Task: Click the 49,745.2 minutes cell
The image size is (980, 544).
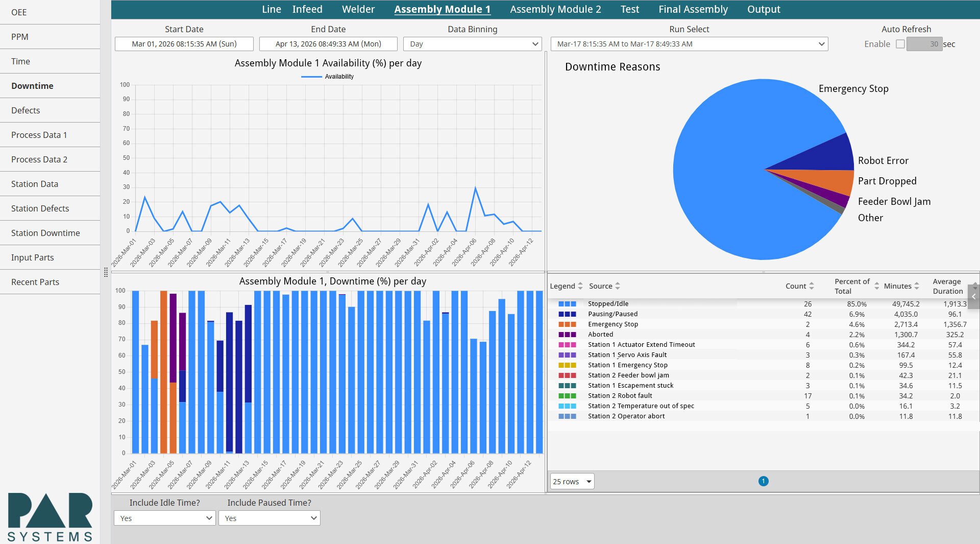Action: (905, 304)
